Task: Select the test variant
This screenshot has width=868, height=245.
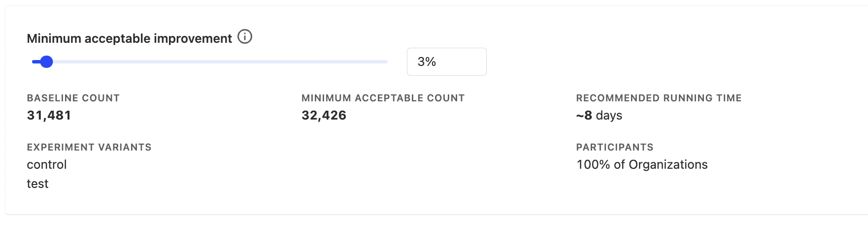Action: point(37,184)
